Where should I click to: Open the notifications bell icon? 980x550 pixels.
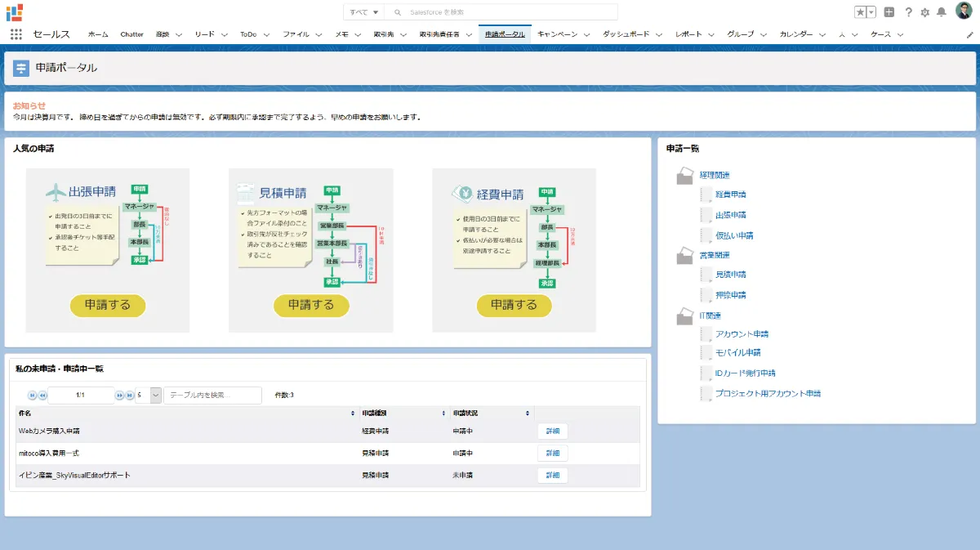click(x=941, y=12)
